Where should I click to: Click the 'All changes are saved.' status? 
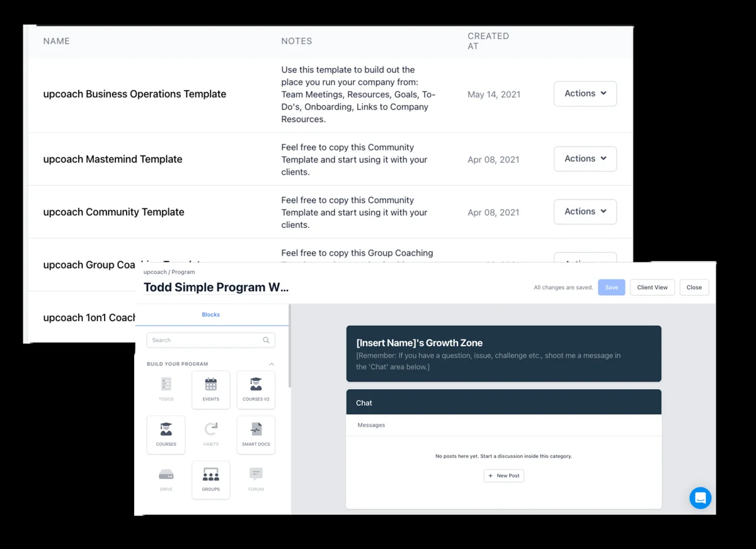pos(563,288)
